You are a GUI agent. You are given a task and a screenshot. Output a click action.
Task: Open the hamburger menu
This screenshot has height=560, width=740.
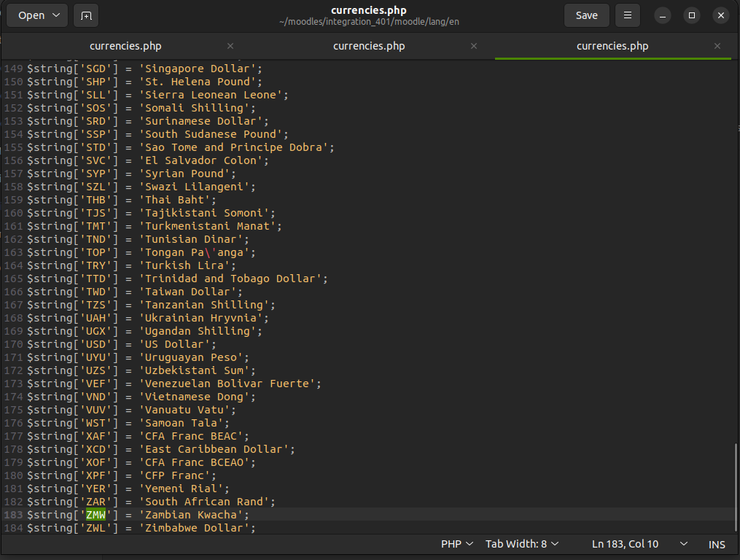point(628,15)
